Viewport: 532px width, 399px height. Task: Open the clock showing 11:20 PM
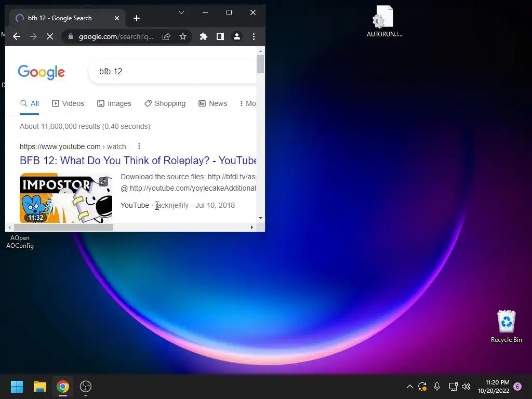coord(494,387)
